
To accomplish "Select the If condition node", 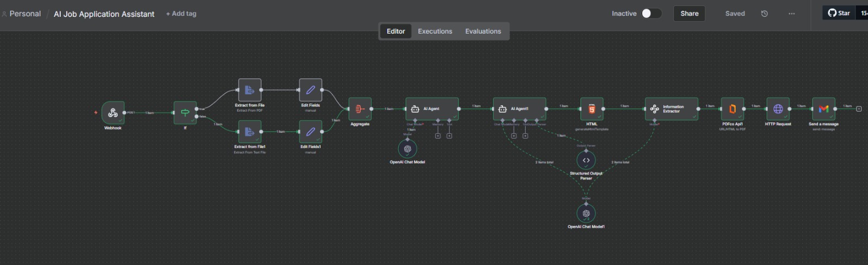I will [185, 112].
